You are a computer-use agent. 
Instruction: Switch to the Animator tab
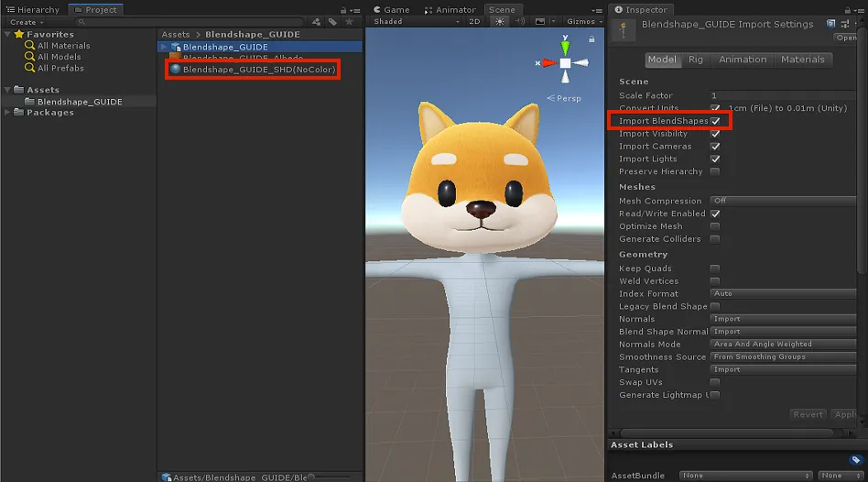(450, 10)
